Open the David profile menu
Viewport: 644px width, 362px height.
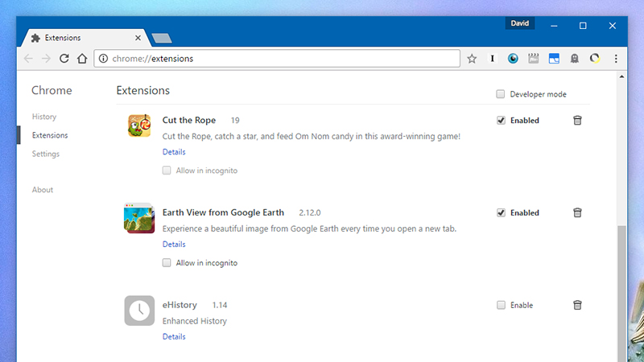(x=519, y=23)
